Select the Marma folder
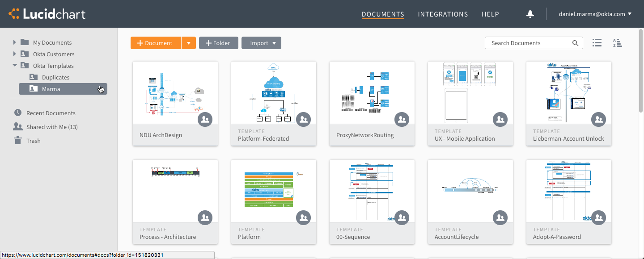Image resolution: width=644 pixels, height=259 pixels. click(x=63, y=89)
